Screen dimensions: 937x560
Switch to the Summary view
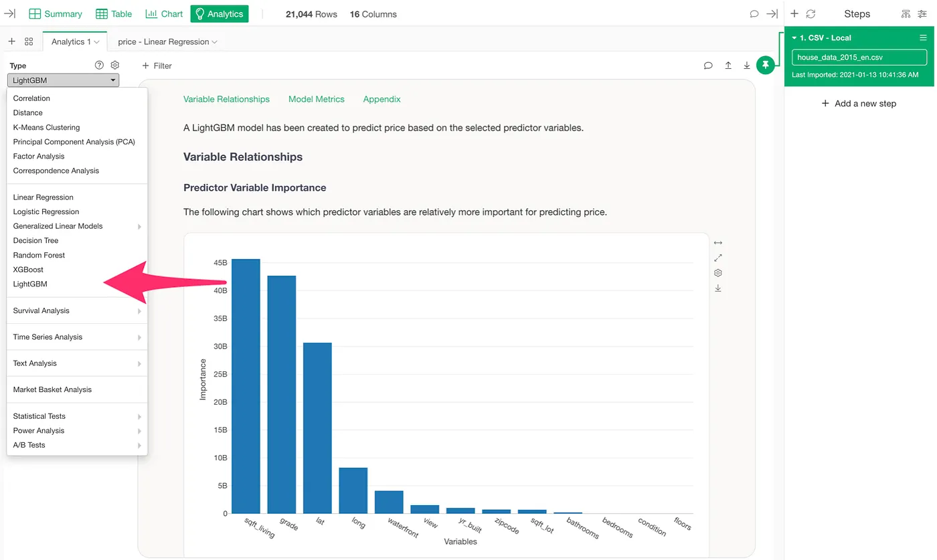point(56,13)
